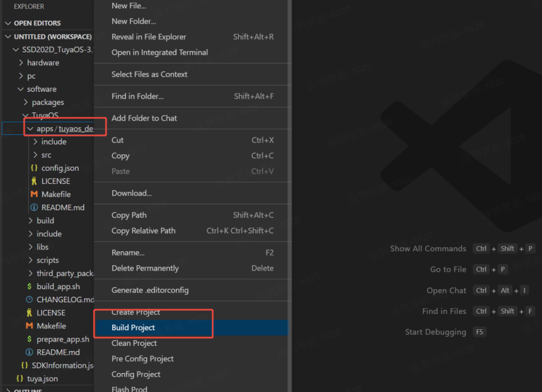The image size is (542, 392).
Task: Choose Config Project menu entry
Action: [x=192, y=374]
